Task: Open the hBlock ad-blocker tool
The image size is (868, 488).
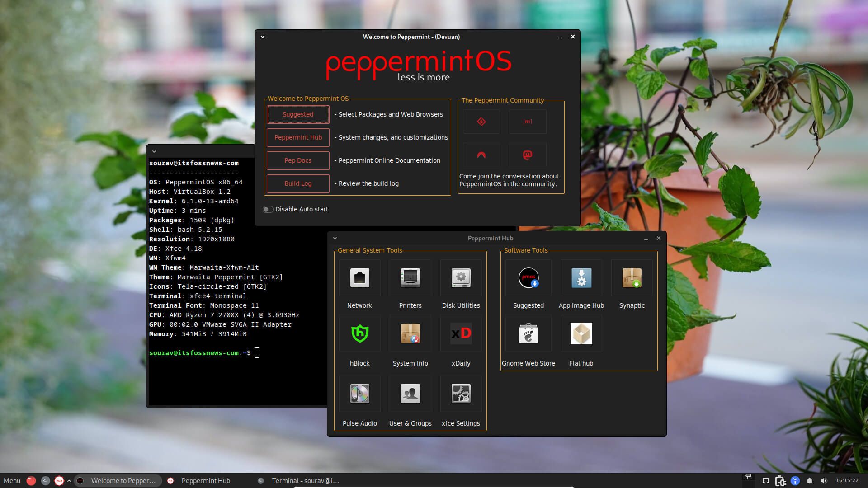Action: pos(359,333)
